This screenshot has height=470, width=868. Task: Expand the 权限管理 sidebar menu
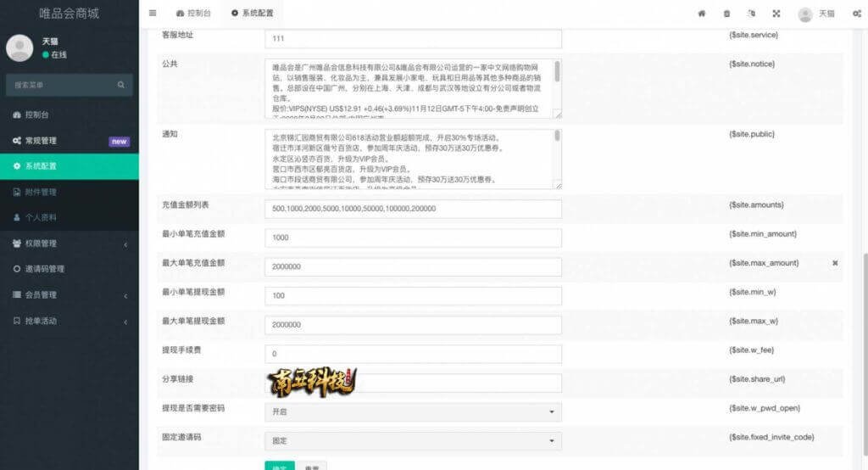tap(68, 243)
